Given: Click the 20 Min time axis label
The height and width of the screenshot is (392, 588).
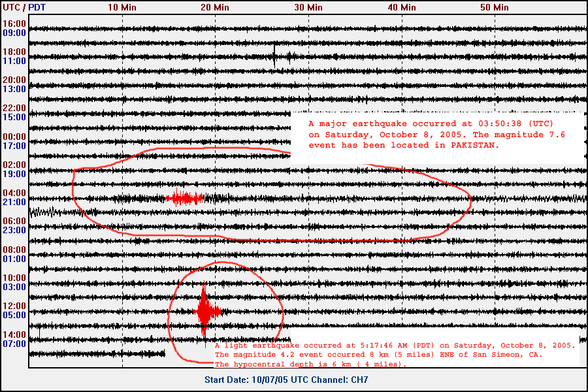Looking at the screenshot, I should (x=215, y=7).
